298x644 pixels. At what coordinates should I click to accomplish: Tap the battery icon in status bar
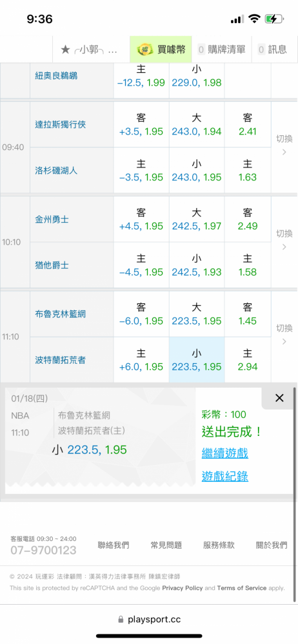tap(273, 19)
